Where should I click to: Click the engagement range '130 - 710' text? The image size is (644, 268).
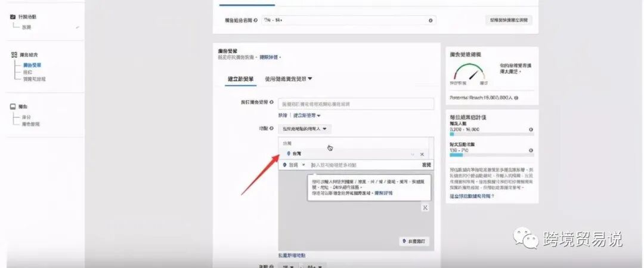click(x=459, y=150)
